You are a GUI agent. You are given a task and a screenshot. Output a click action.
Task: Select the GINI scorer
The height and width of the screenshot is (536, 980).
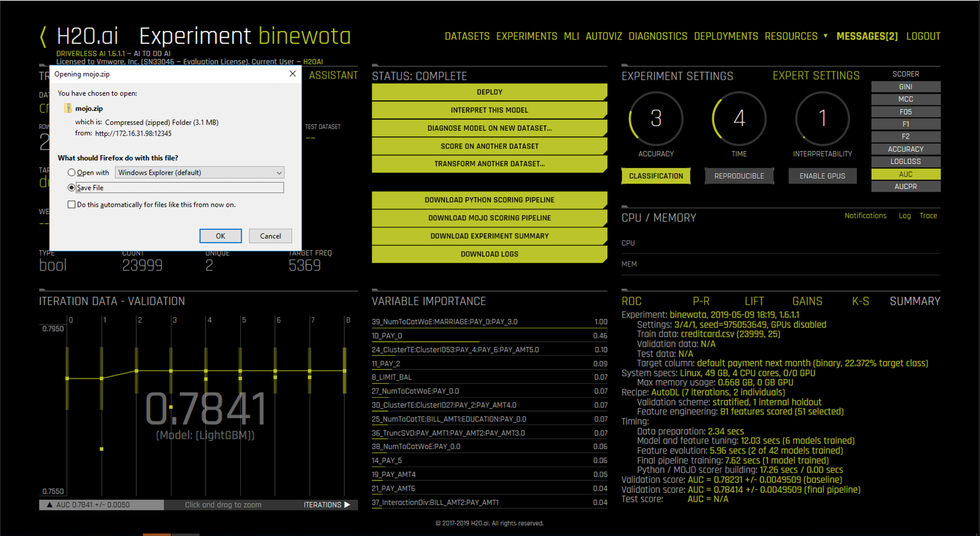click(906, 87)
